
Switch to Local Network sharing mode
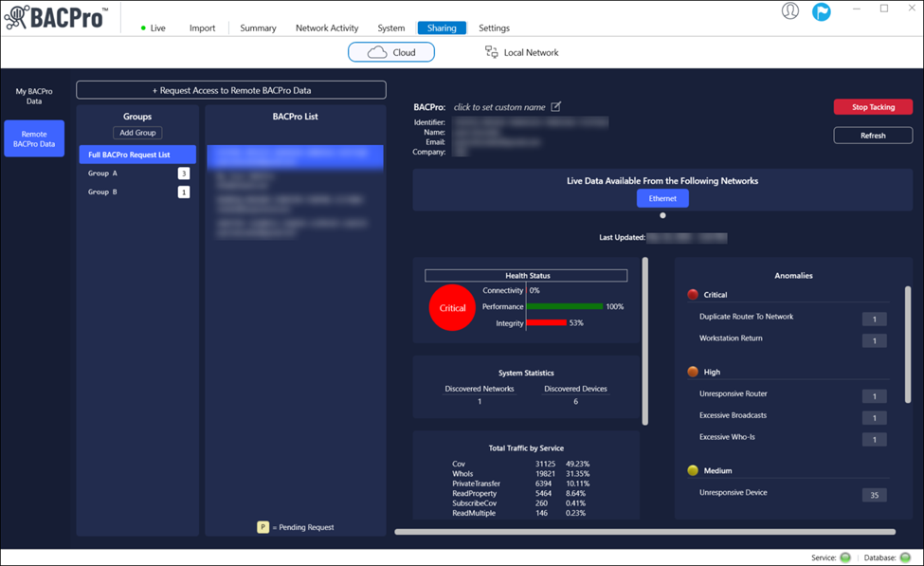tap(521, 52)
